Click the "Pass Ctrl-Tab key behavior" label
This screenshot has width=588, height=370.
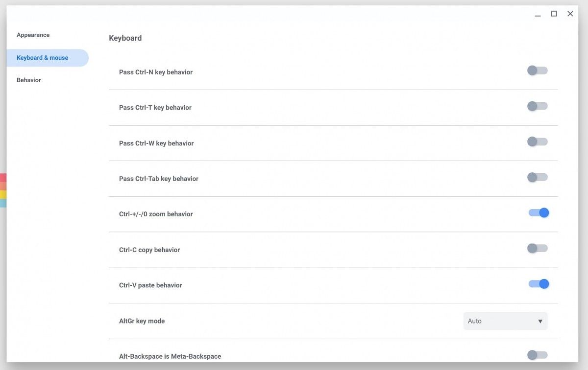(159, 179)
